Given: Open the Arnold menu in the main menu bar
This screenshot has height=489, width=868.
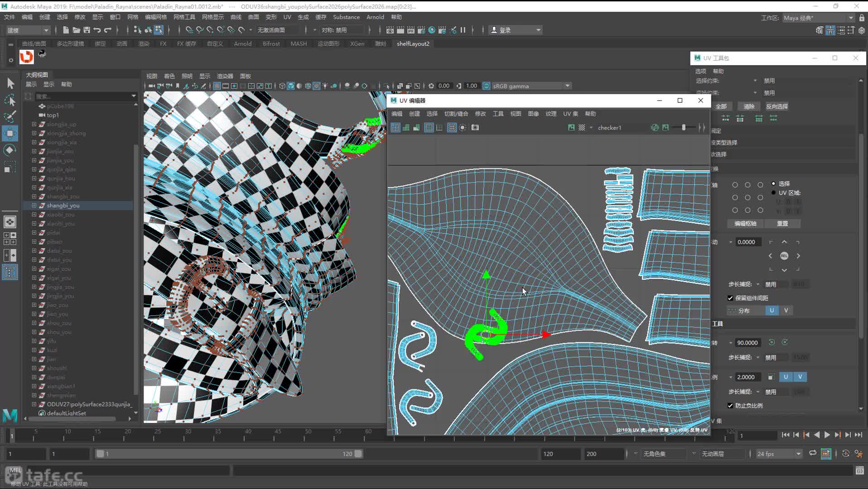Looking at the screenshot, I should (375, 17).
